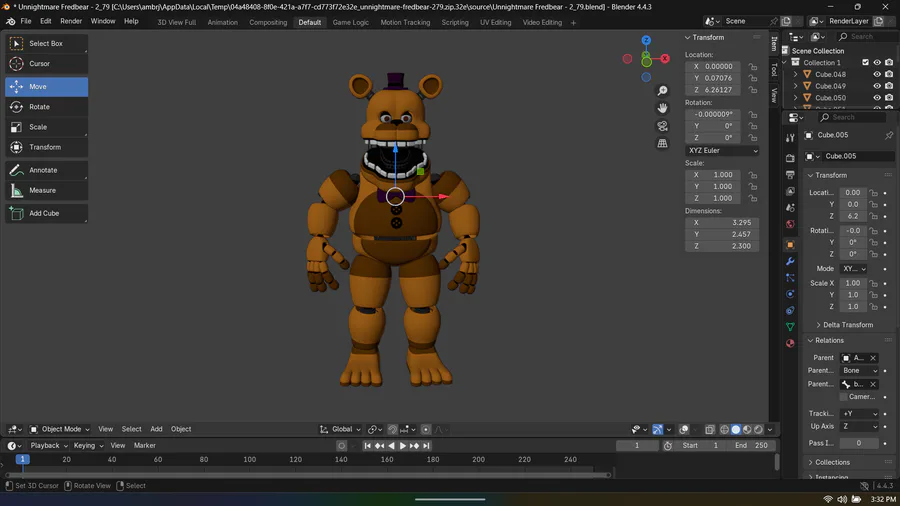Screen dimensions: 900x506
Task: Click the positive X axis gizmo handle
Action: pos(665,59)
